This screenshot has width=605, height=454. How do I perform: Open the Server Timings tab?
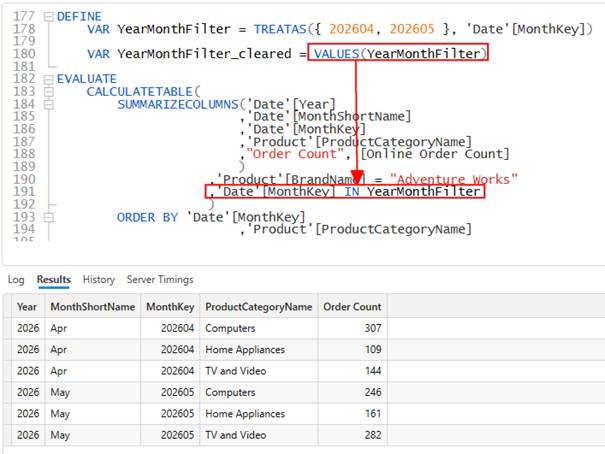click(160, 280)
